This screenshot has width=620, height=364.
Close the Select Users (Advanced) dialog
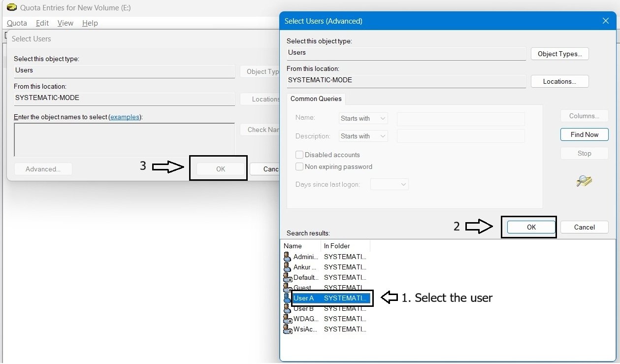(606, 21)
